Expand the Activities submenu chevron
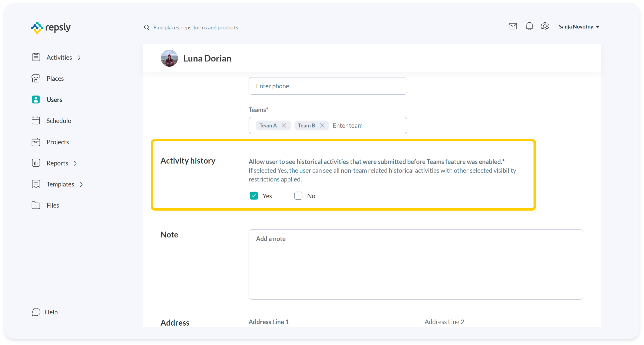 (79, 58)
